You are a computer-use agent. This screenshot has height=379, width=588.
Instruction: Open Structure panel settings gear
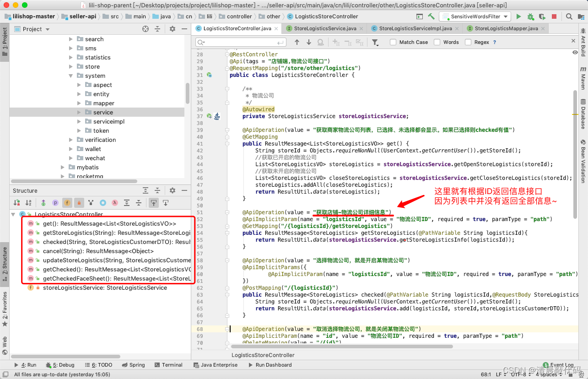(173, 190)
